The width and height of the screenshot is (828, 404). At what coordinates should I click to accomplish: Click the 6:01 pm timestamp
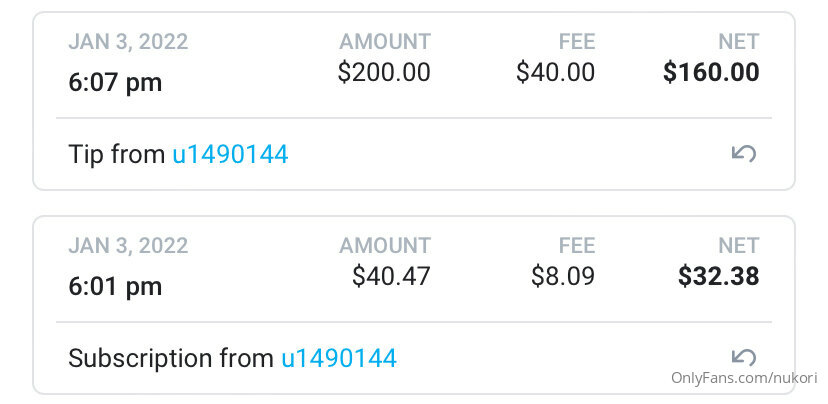pos(115,287)
